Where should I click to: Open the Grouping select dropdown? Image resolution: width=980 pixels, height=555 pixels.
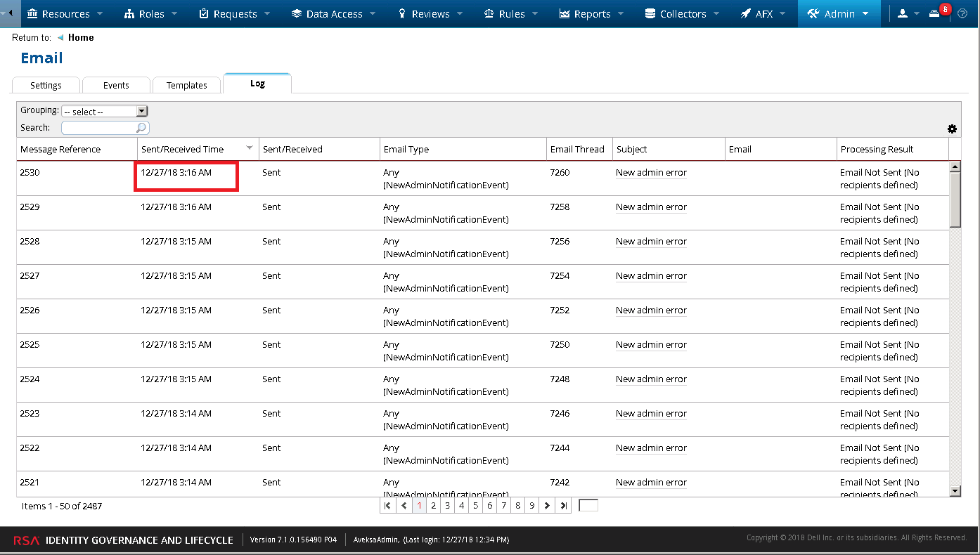104,111
